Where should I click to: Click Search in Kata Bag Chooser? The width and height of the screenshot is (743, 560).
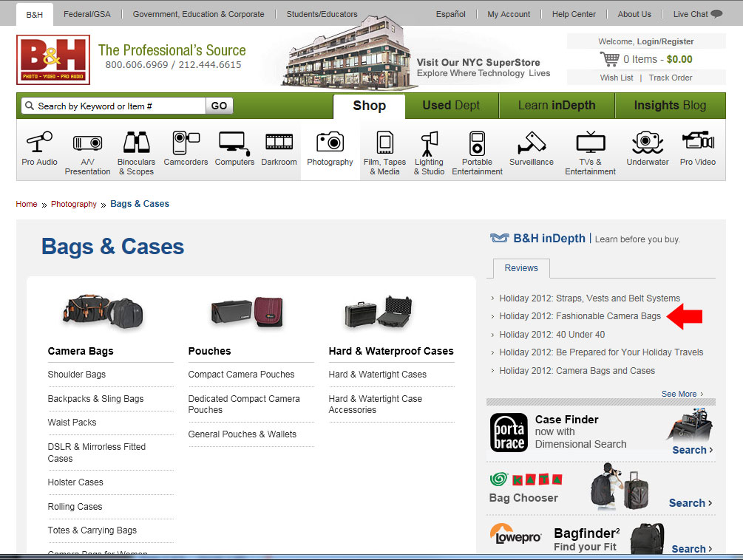point(691,503)
